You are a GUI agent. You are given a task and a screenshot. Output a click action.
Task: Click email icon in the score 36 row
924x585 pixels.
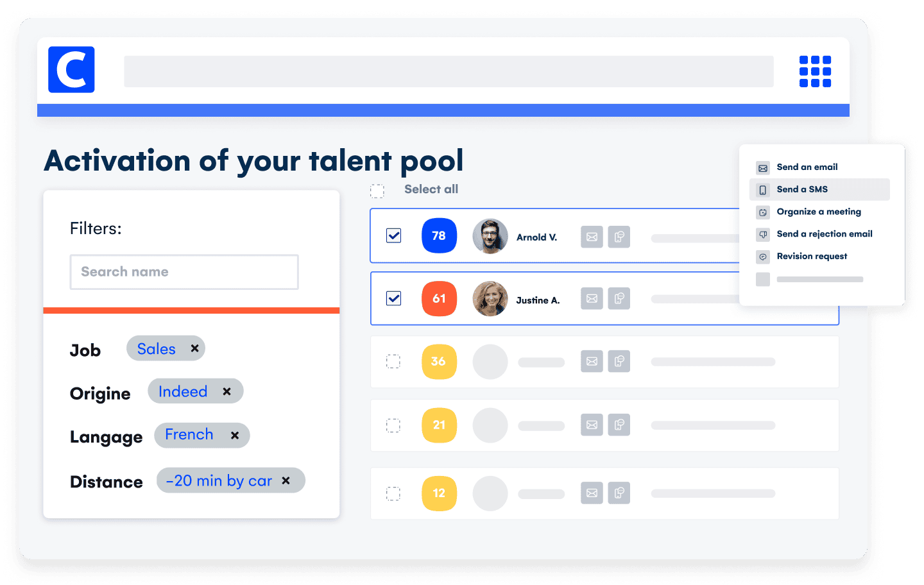click(x=592, y=361)
